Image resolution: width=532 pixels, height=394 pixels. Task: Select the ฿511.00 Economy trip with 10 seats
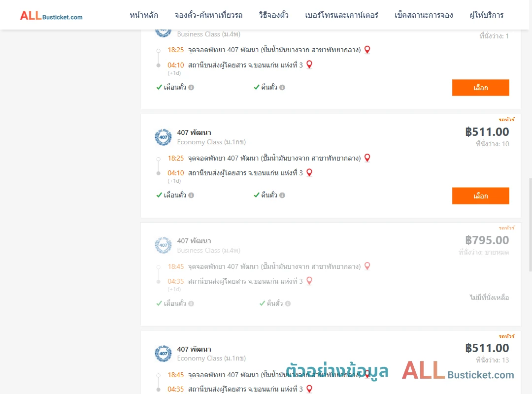(x=480, y=196)
